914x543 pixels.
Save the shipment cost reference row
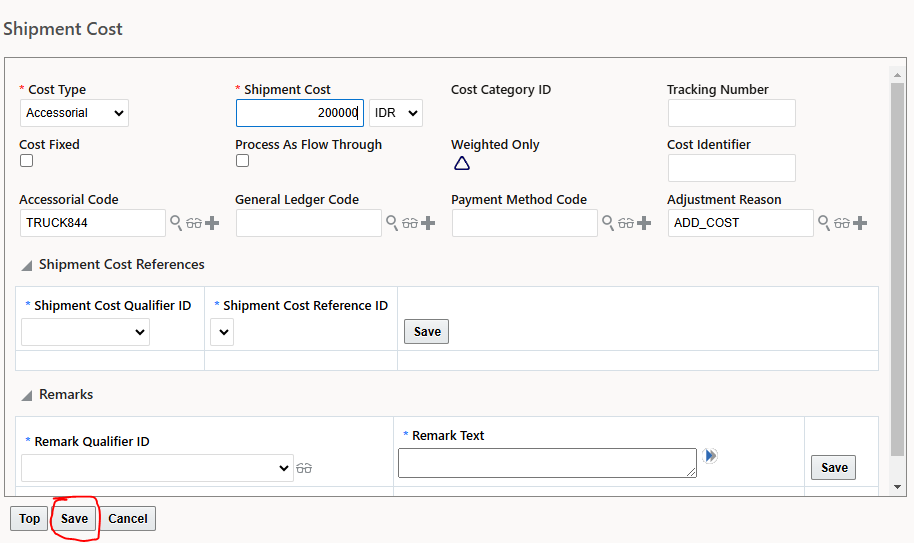point(427,332)
